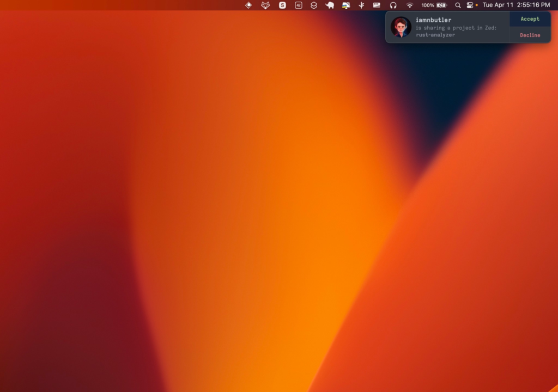This screenshot has height=392, width=558.
Task: Open the headphones audio menu
Action: tap(393, 5)
